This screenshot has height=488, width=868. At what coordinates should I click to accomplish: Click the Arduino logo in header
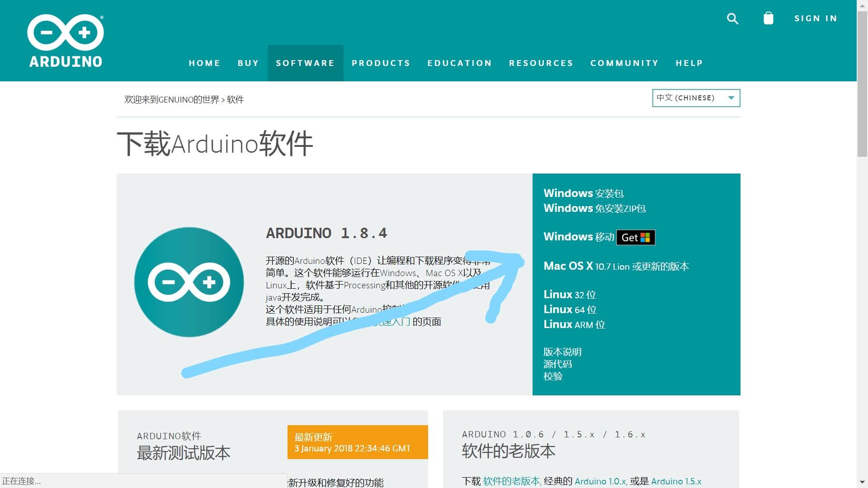point(66,41)
